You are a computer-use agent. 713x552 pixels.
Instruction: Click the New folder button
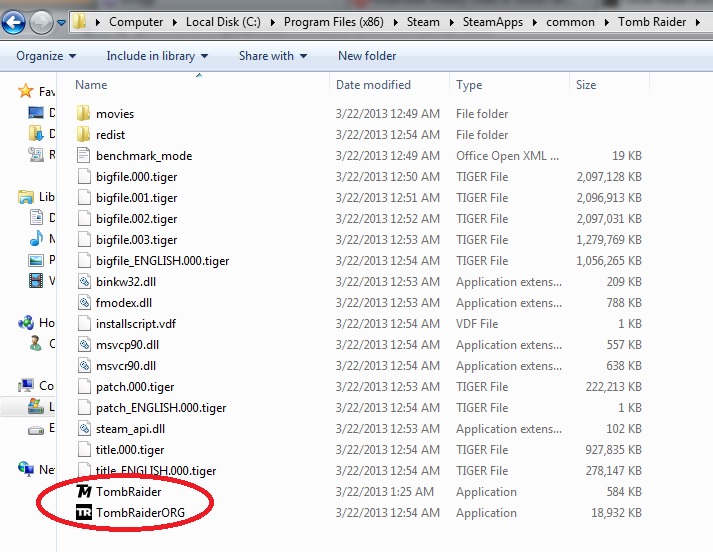click(x=367, y=56)
